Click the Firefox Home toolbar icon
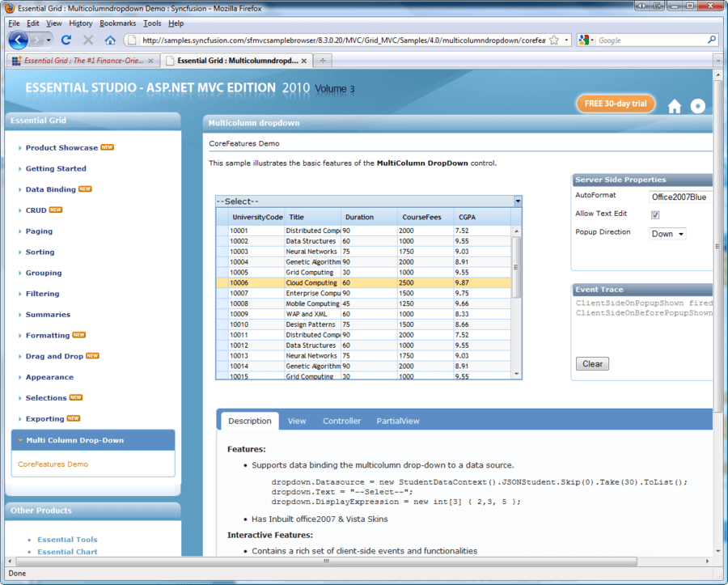 pyautogui.click(x=111, y=39)
